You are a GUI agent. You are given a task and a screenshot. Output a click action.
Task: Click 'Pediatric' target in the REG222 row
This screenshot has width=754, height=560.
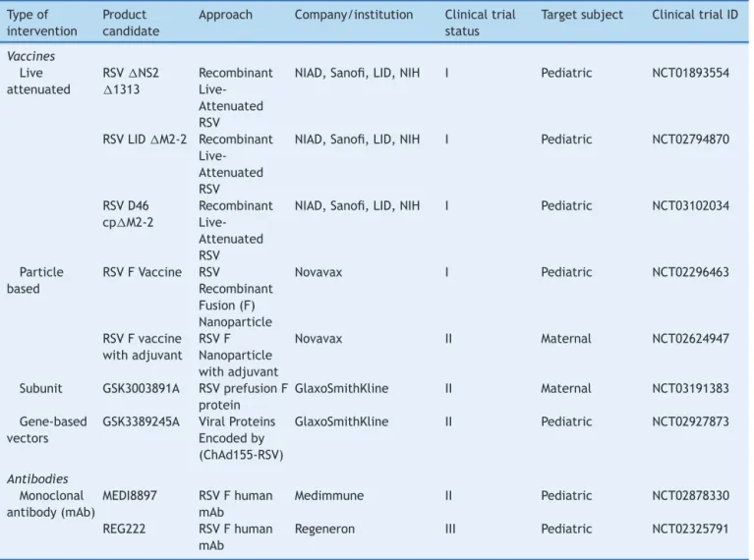(566, 529)
